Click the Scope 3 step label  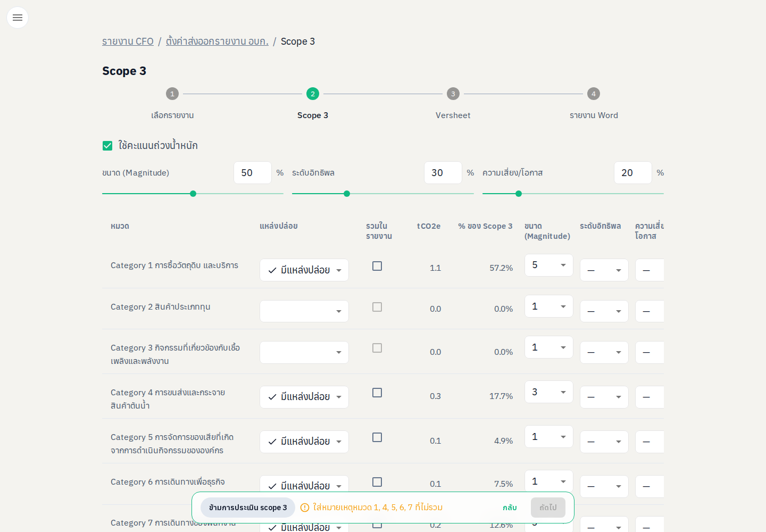313,115
